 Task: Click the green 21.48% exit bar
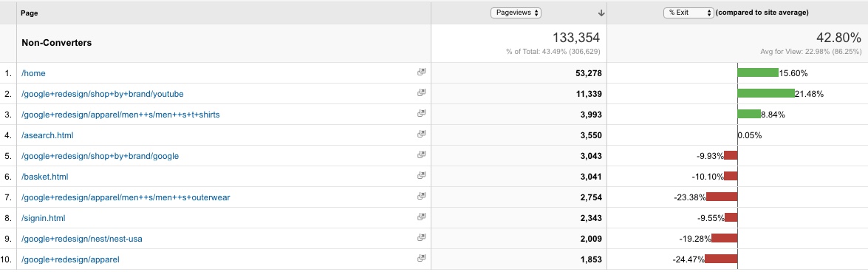coord(766,94)
